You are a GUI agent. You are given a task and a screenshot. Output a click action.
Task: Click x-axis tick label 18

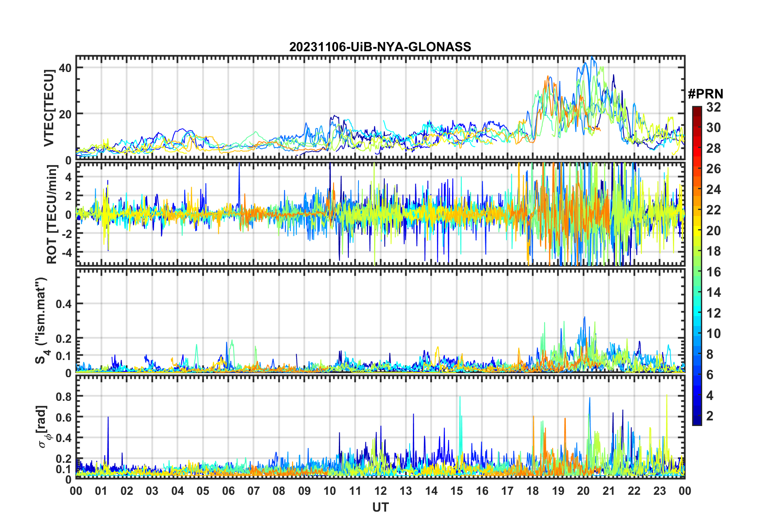pos(533,491)
